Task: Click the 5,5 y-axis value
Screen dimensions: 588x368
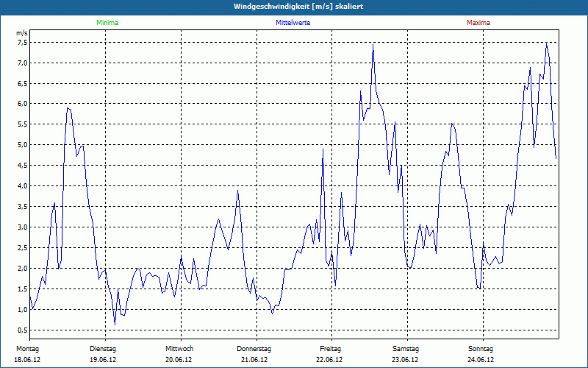Action: [x=23, y=124]
